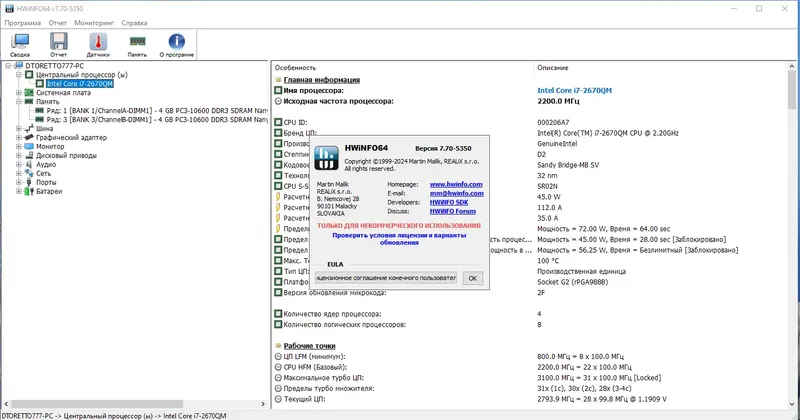
Task: Click the scroll down arrow in details pane
Action: tap(792, 404)
